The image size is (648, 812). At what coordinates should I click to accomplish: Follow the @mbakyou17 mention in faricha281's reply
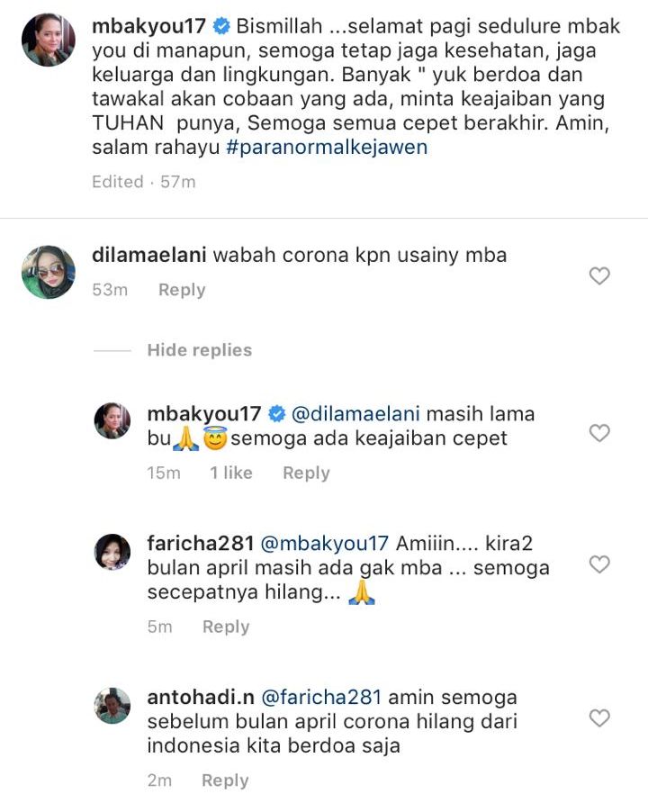point(324,543)
